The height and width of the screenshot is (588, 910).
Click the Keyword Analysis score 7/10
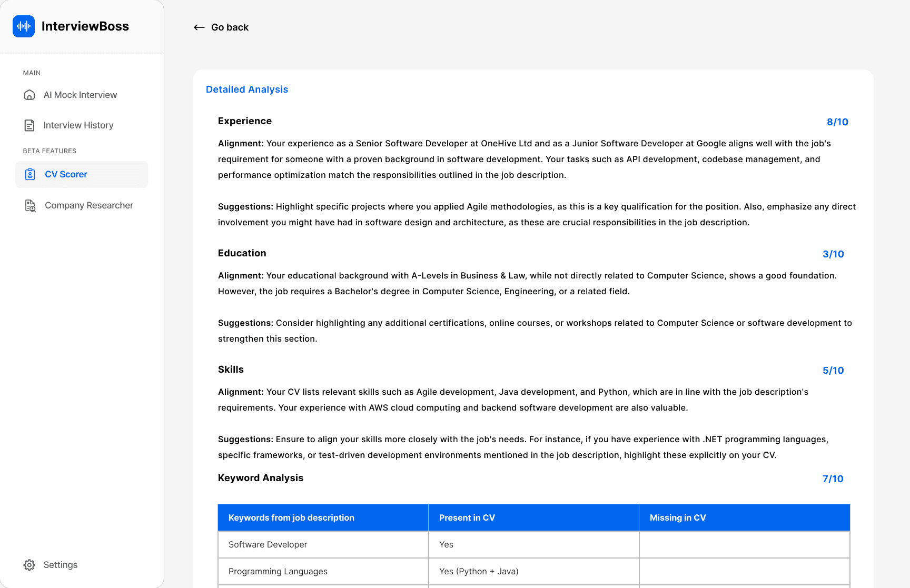(x=833, y=479)
